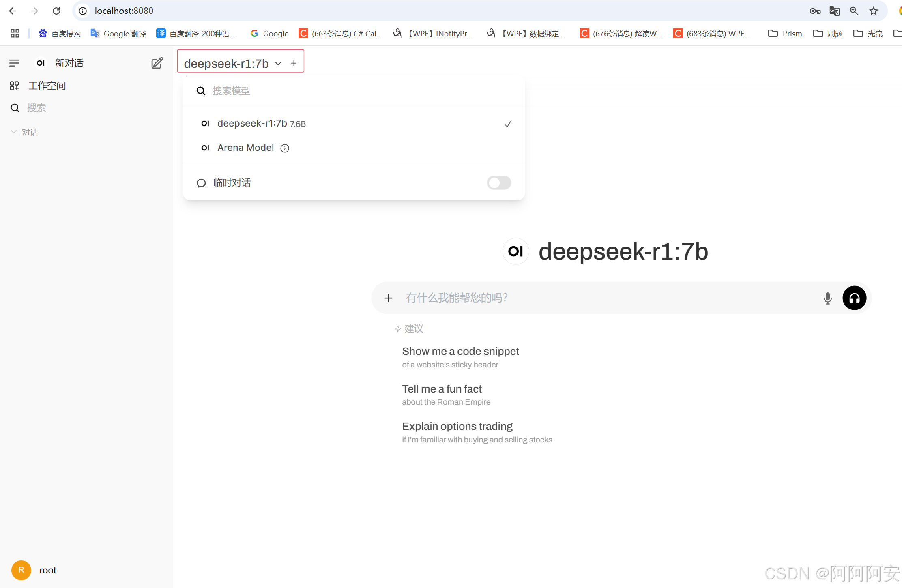Toggle the sidebar menu icon
This screenshot has width=902, height=588.
click(15, 63)
